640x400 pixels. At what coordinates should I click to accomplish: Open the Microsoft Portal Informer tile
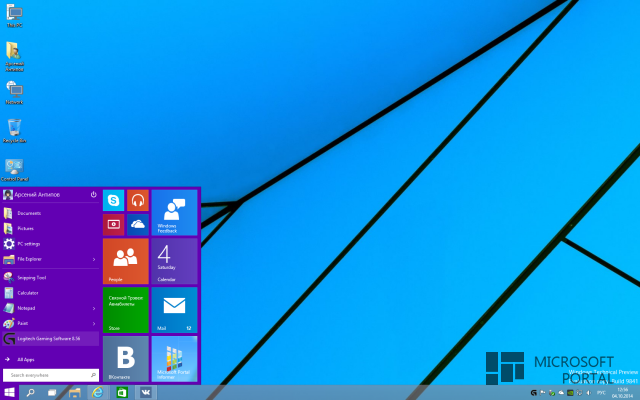174,359
